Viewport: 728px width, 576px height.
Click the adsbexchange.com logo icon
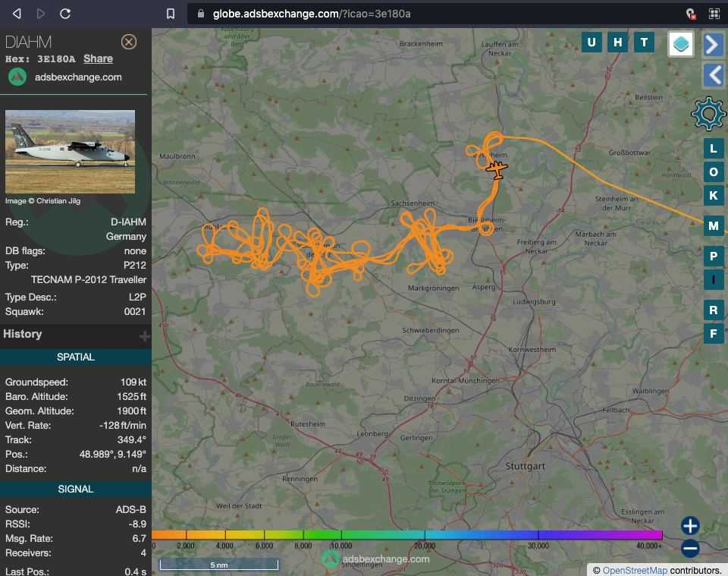17,77
